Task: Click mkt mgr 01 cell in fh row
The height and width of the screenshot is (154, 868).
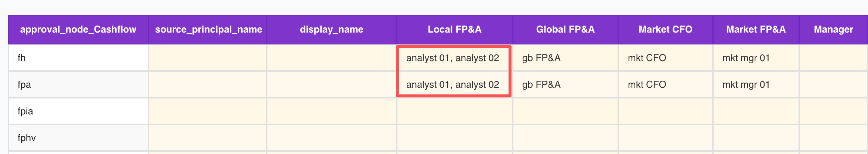Action: (756, 58)
